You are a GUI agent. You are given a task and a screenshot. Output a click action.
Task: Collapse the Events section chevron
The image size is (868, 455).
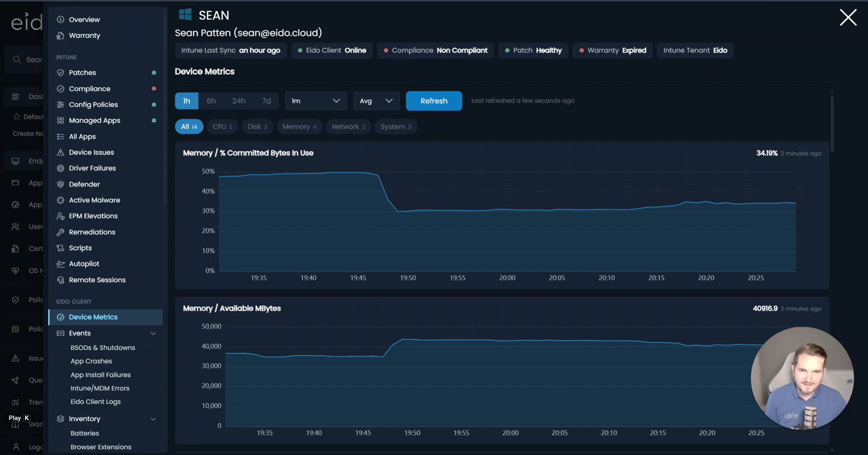tap(153, 334)
